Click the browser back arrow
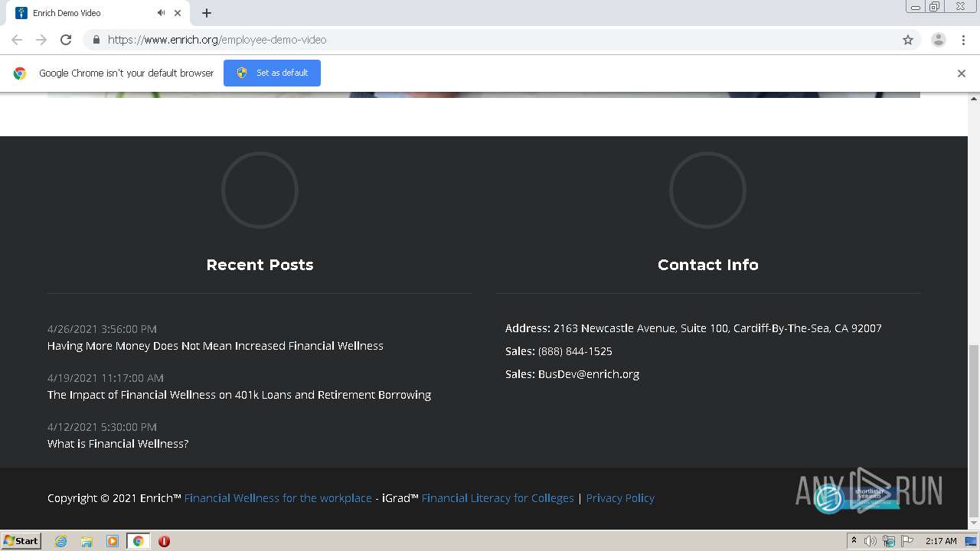The width and height of the screenshot is (980, 551). 17,40
